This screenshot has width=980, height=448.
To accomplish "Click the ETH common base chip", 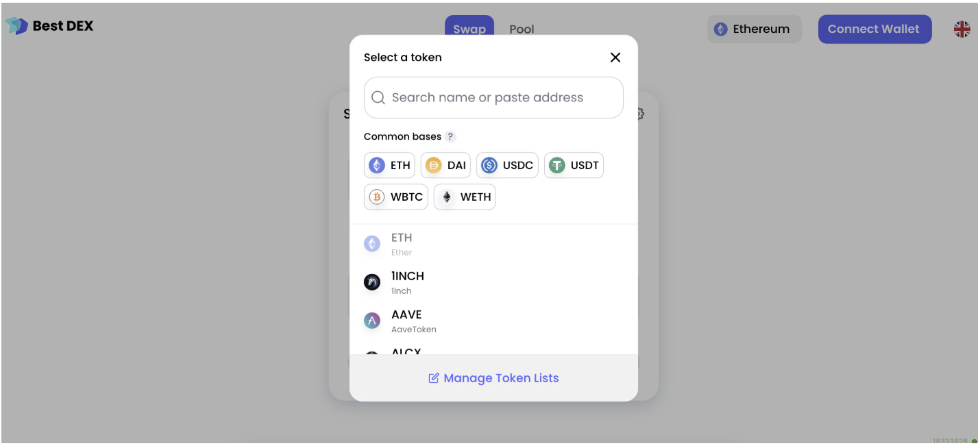I will pyautogui.click(x=389, y=165).
